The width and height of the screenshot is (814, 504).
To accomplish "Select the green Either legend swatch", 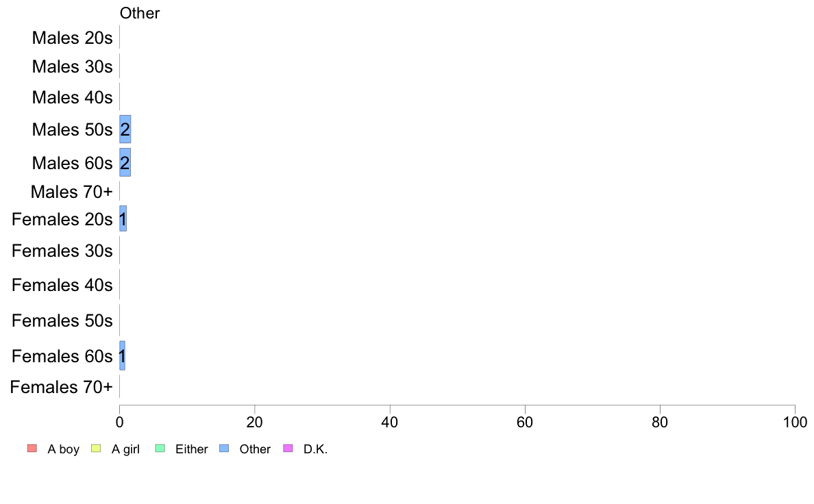I will (x=160, y=449).
